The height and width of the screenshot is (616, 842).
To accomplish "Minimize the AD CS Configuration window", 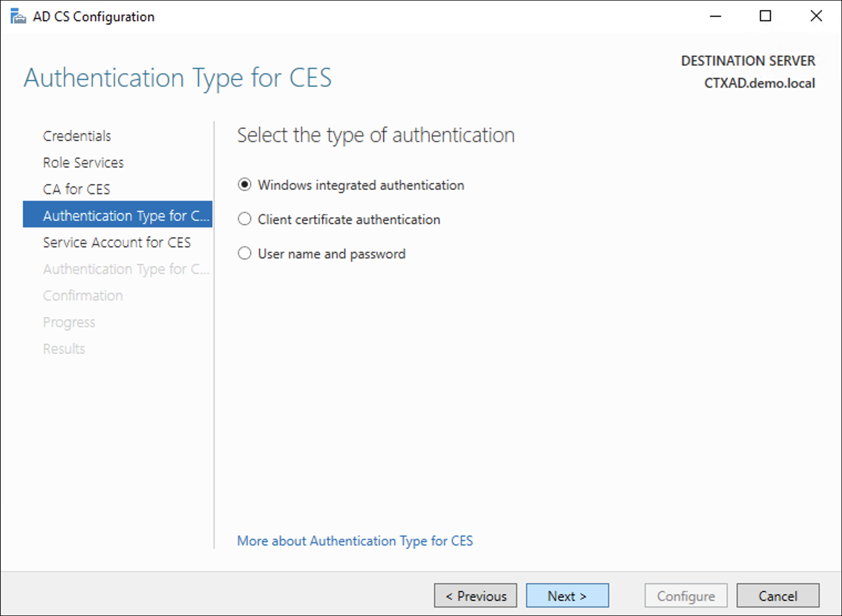I will point(715,16).
